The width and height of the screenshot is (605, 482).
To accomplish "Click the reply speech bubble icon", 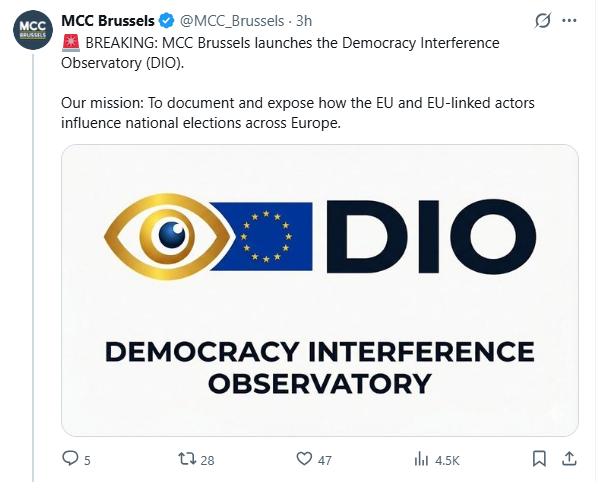I will coord(70,459).
